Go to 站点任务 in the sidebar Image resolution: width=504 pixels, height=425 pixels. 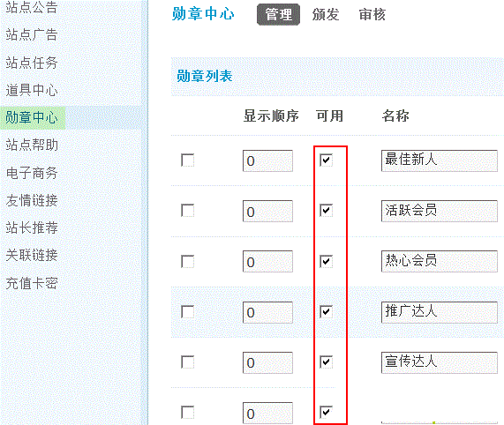(x=32, y=63)
